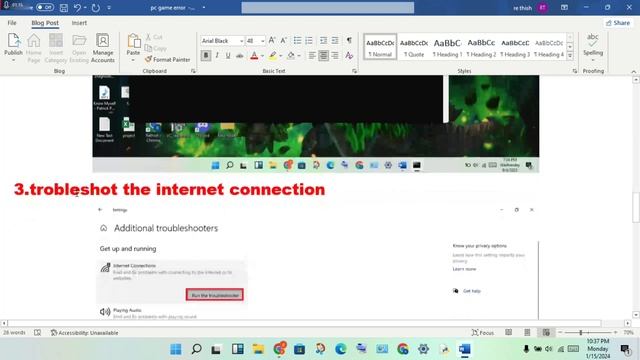This screenshot has width=640, height=360.
Task: Click the search box in the title bar
Action: [x=328, y=7]
